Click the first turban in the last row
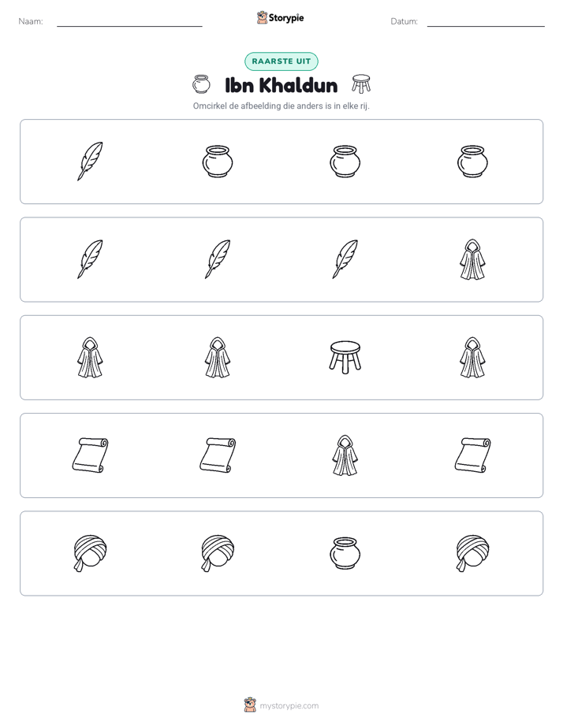Image resolution: width=563 pixels, height=728 pixels. click(90, 553)
